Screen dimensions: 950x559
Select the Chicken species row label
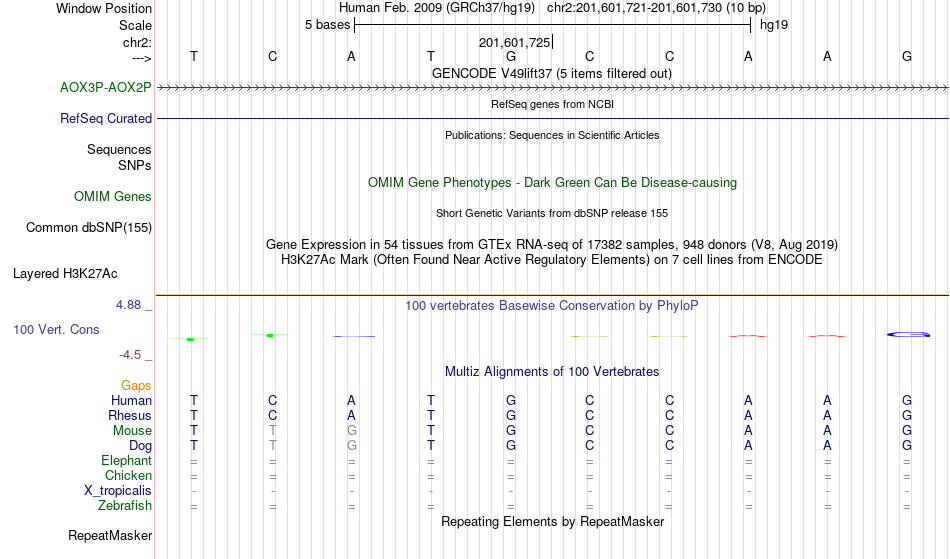click(x=128, y=475)
